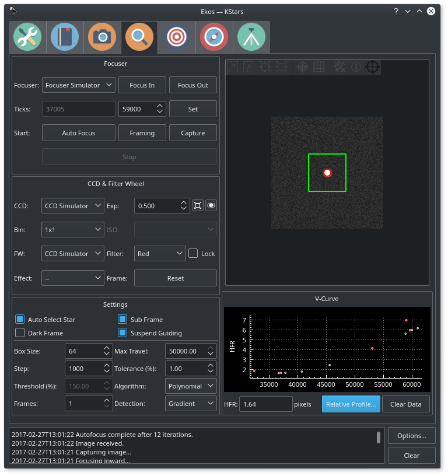This screenshot has width=448, height=476.
Task: Open the Algorithm dropdown set to Polynomial
Action: [191, 386]
